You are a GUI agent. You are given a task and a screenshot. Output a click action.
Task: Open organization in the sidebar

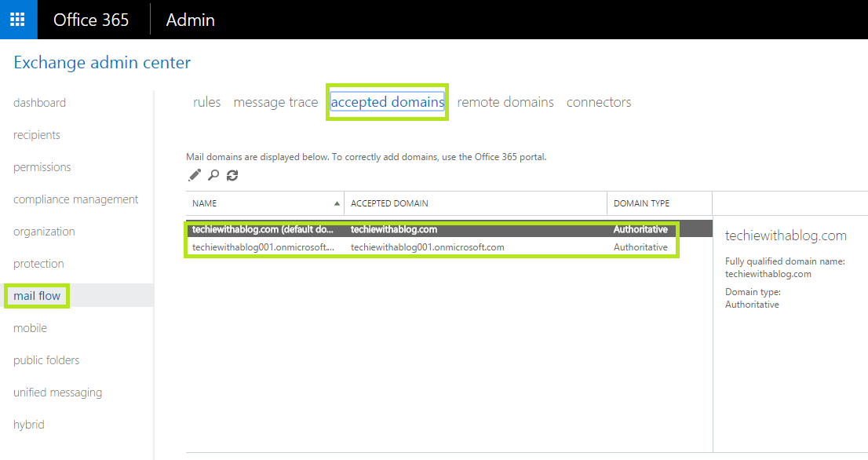[x=44, y=232]
